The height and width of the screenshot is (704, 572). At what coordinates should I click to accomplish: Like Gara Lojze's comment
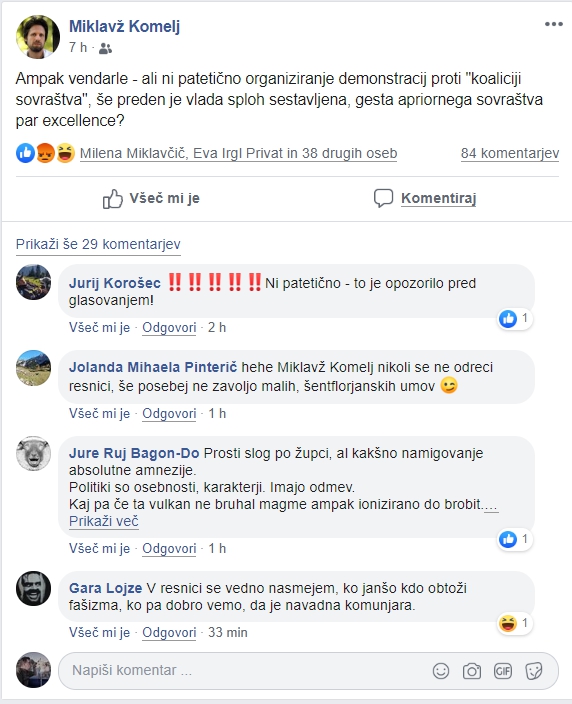(x=99, y=633)
